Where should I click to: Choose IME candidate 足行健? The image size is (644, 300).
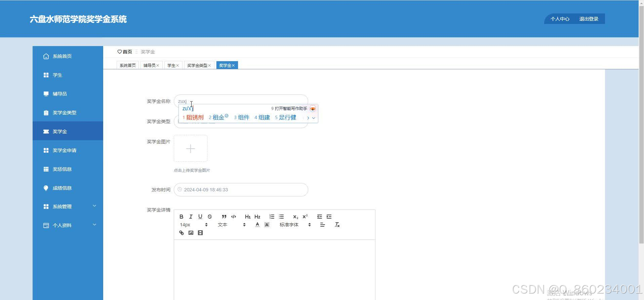(285, 117)
